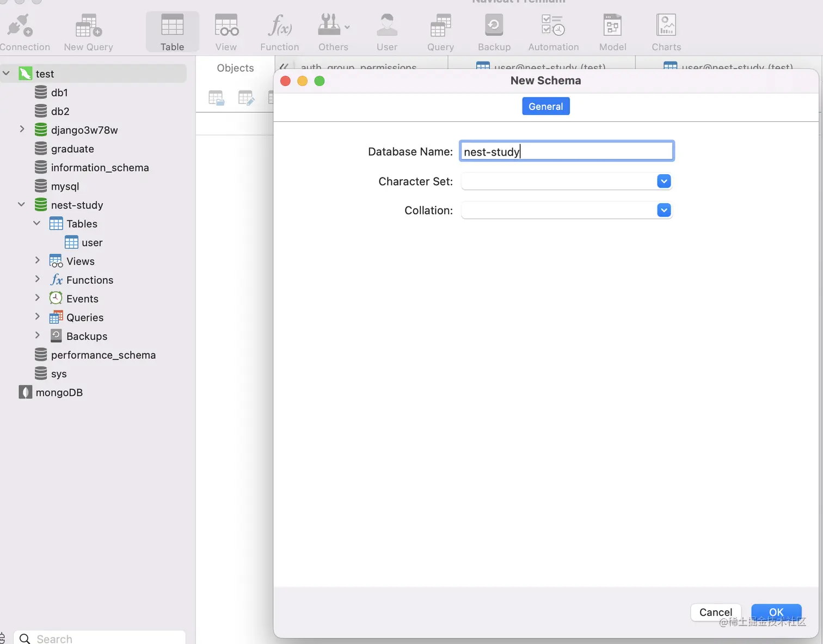The width and height of the screenshot is (823, 644).
Task: Select the graduate database
Action: (72, 149)
